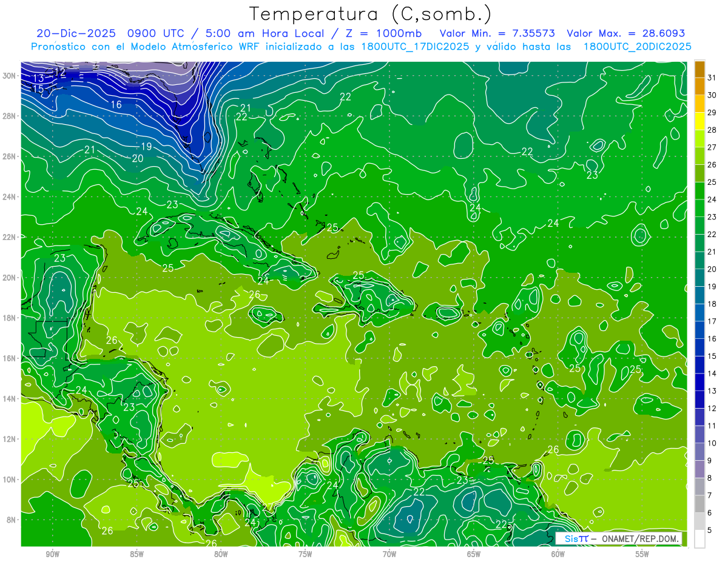Pick the gray legend band between 6 and 7

699,504
